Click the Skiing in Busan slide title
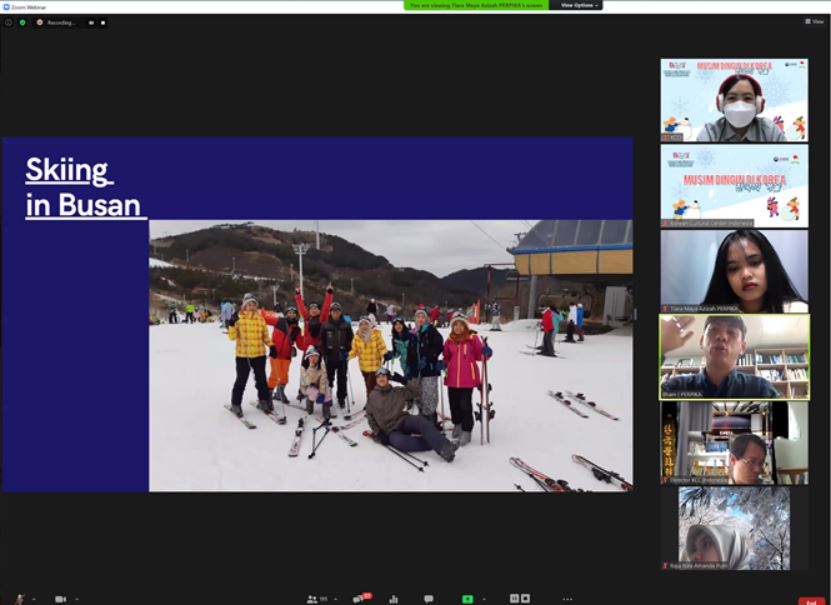This screenshot has width=831, height=605. point(85,187)
